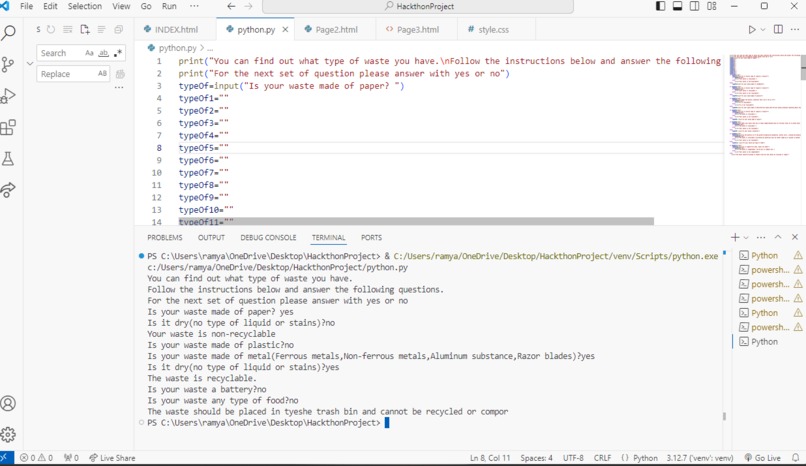
Task: Switch to DEBUG CONSOLE panel tab
Action: (268, 237)
